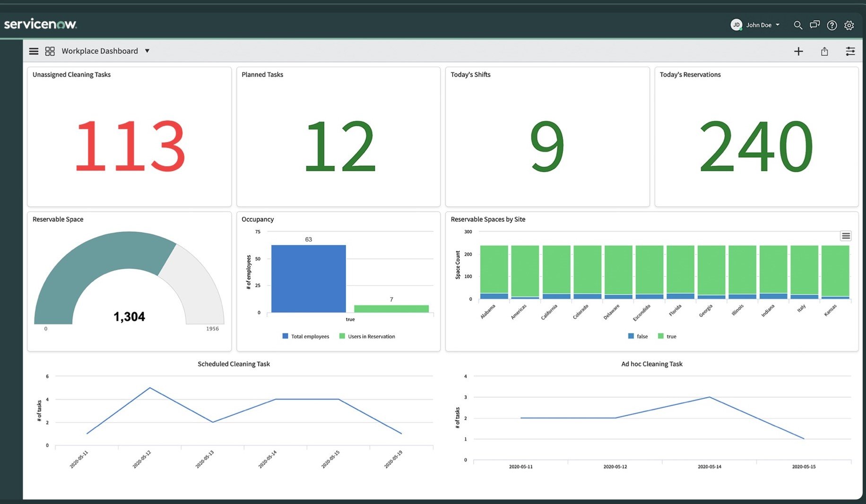Toggle the 'false' legend series

coord(638,336)
